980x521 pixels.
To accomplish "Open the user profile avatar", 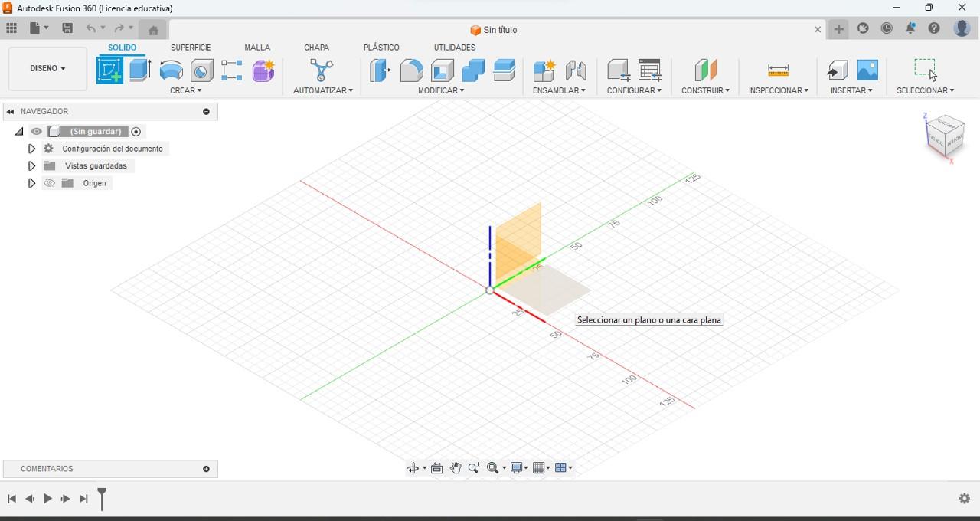I will click(x=962, y=28).
